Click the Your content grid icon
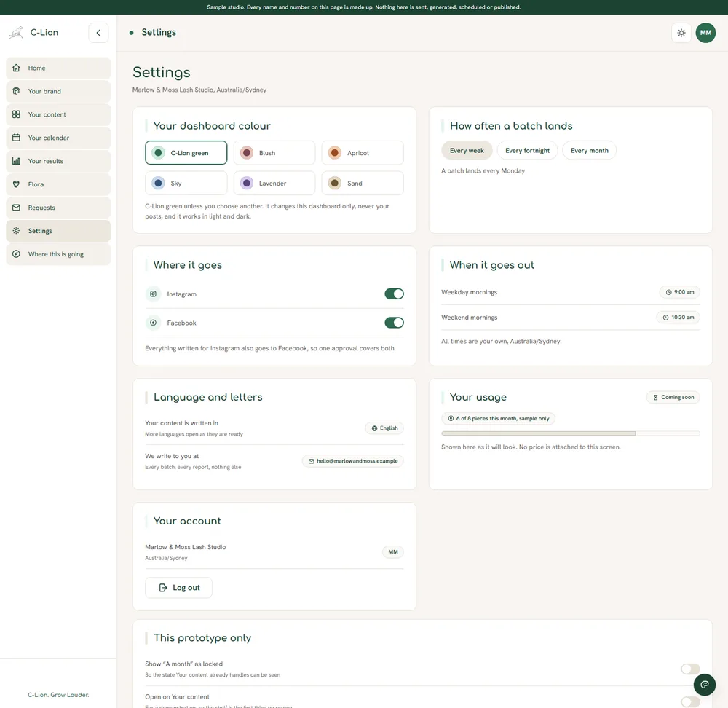Screen dimensions: 728x708 (16, 114)
